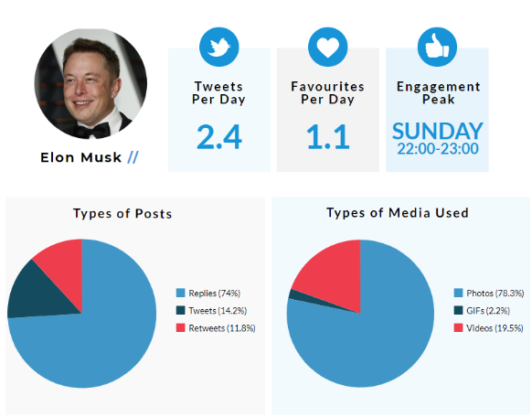Click the dark Tweets pie slice
This screenshot has height=417, width=532.
click(x=41, y=294)
